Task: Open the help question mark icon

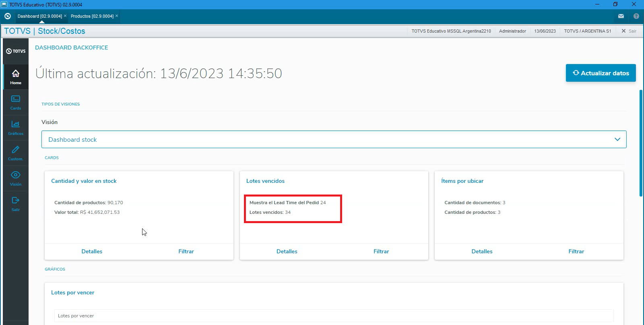Action: (x=636, y=16)
